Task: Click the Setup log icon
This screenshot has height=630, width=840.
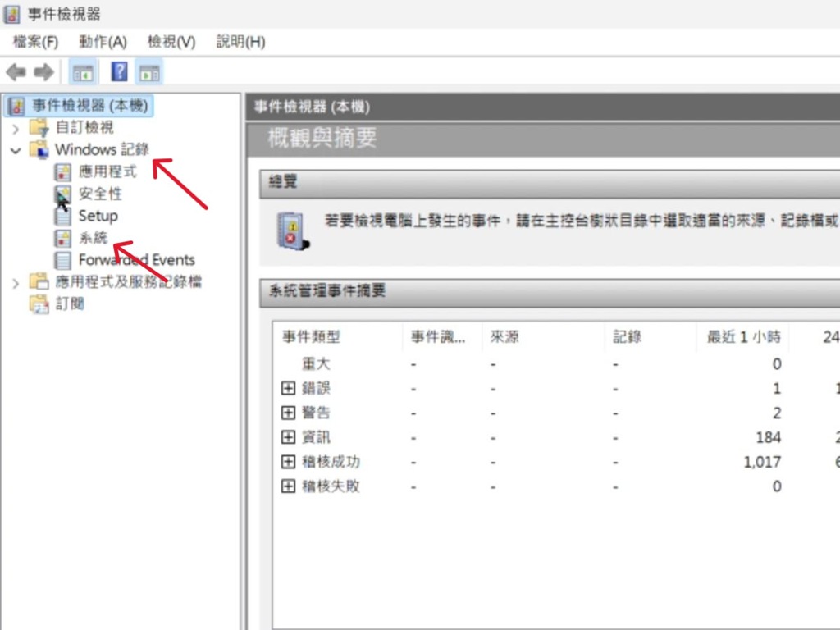Action: [62, 216]
